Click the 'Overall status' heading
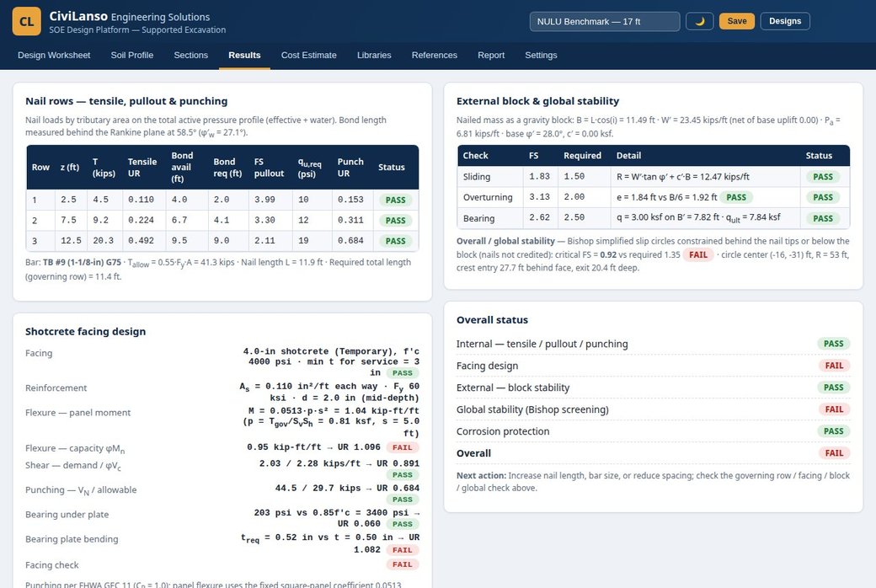 492,320
